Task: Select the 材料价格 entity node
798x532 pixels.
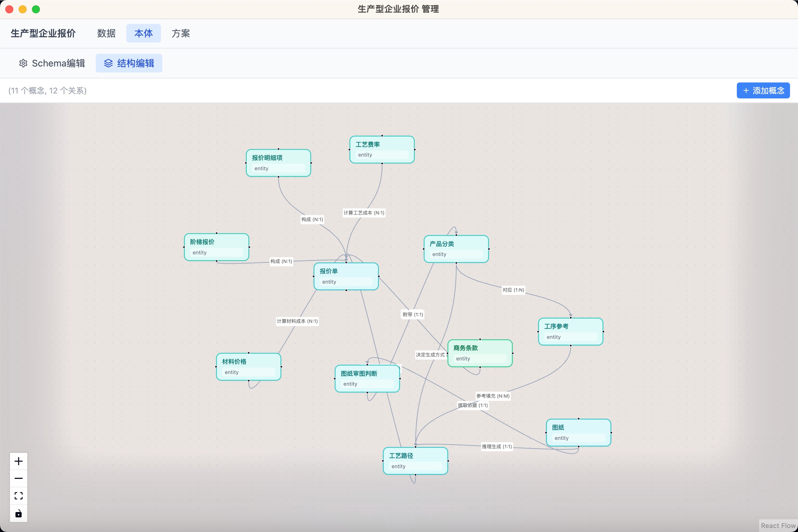Action: coord(248,367)
